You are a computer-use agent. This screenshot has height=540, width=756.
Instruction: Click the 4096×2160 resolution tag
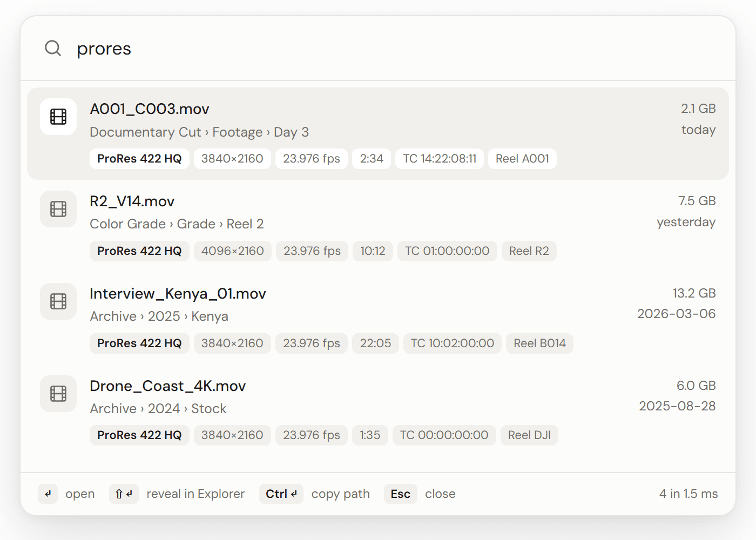click(x=233, y=251)
